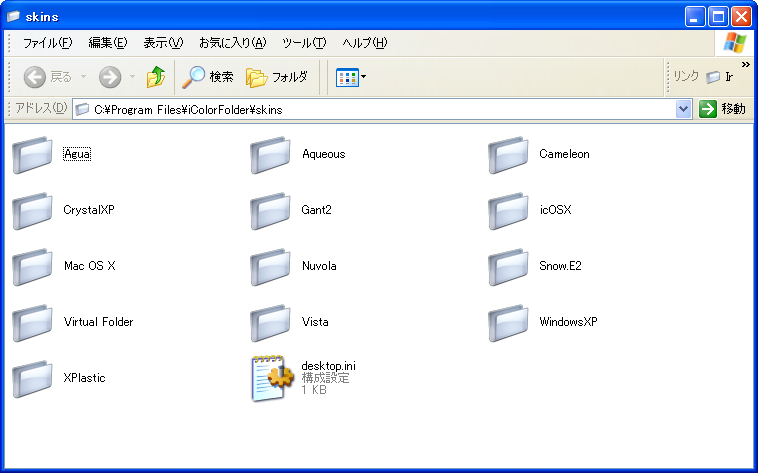Open the Agua folder icon
Viewport: 758px width, 473px height.
tap(32, 155)
